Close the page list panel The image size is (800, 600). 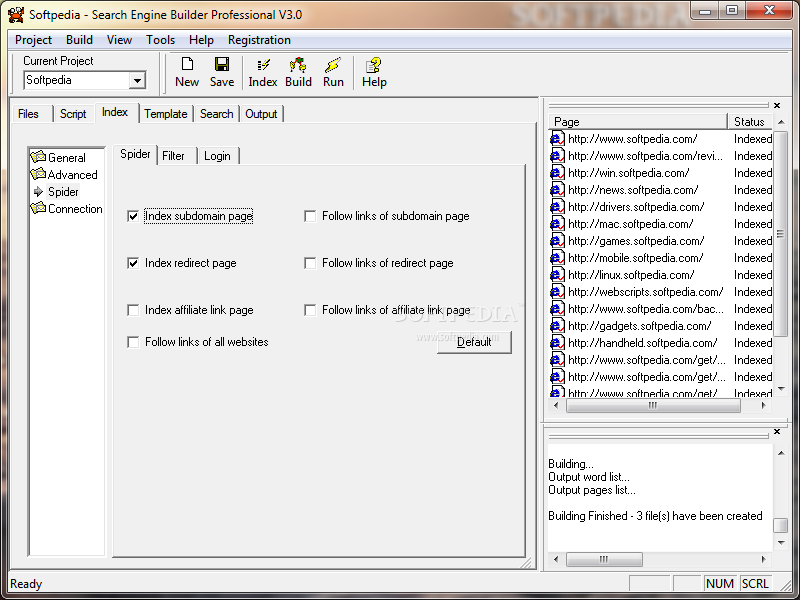[777, 105]
